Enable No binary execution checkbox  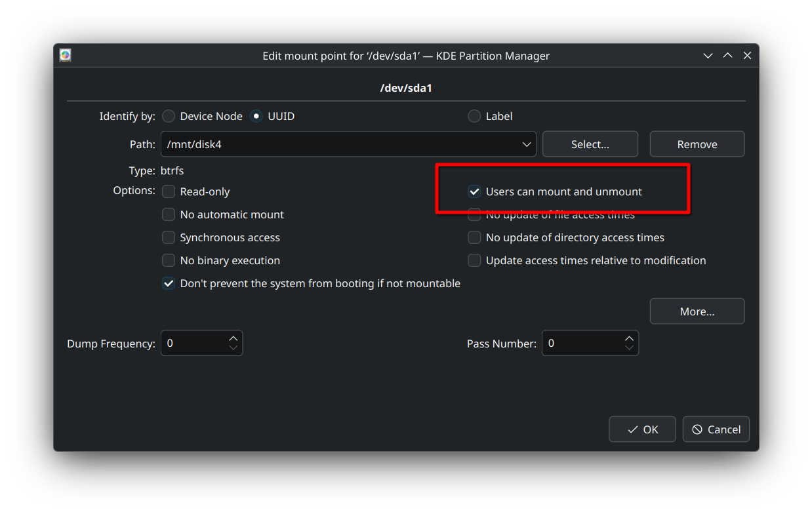click(x=169, y=260)
